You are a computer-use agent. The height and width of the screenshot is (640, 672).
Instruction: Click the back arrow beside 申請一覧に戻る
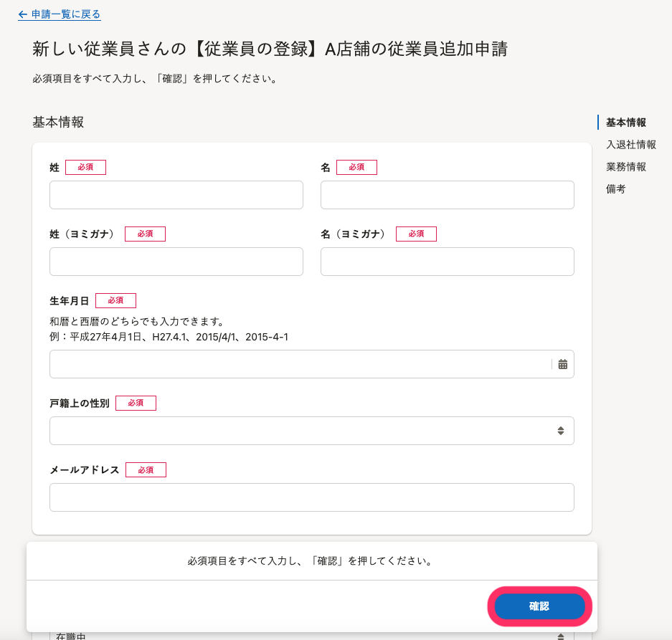(23, 14)
